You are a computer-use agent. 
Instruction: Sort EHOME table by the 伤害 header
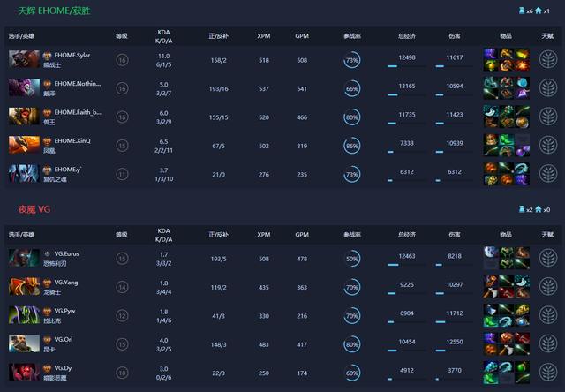point(455,36)
